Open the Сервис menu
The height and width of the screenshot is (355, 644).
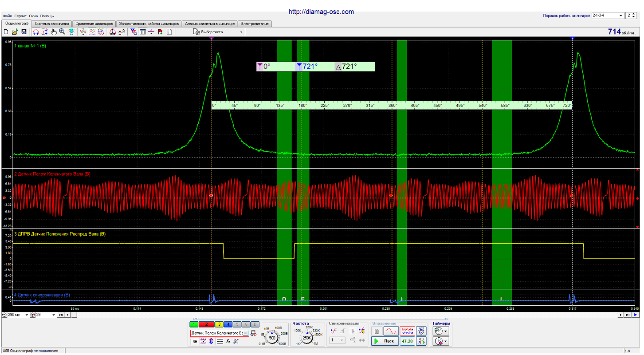pyautogui.click(x=20, y=16)
